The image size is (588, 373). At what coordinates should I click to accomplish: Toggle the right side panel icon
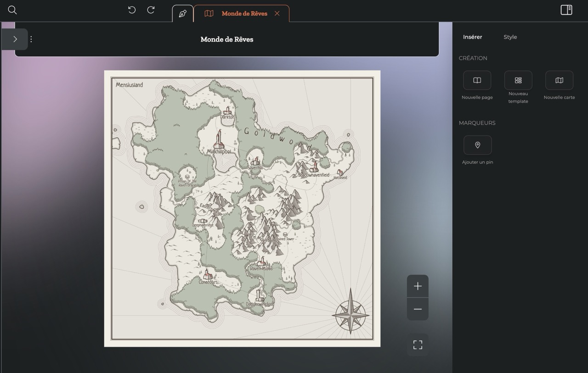566,10
